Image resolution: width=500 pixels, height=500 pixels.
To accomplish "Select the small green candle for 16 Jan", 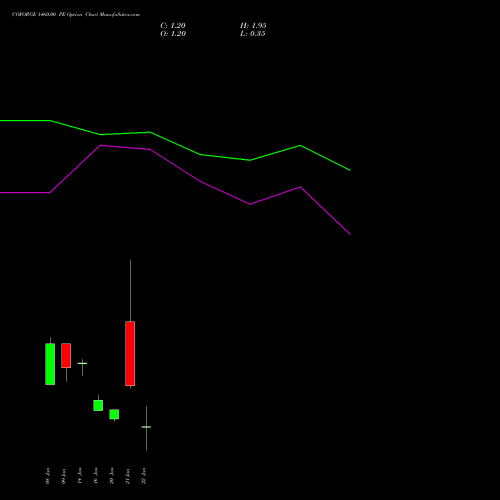I will click(98, 405).
